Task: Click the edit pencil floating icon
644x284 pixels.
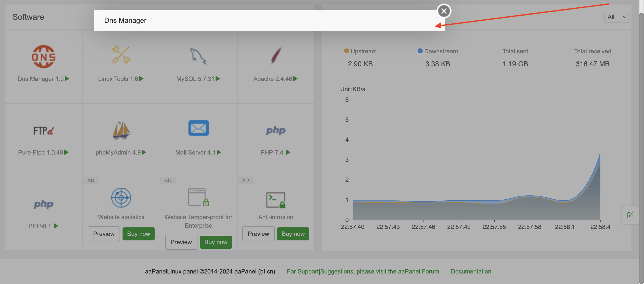Action: click(x=630, y=215)
